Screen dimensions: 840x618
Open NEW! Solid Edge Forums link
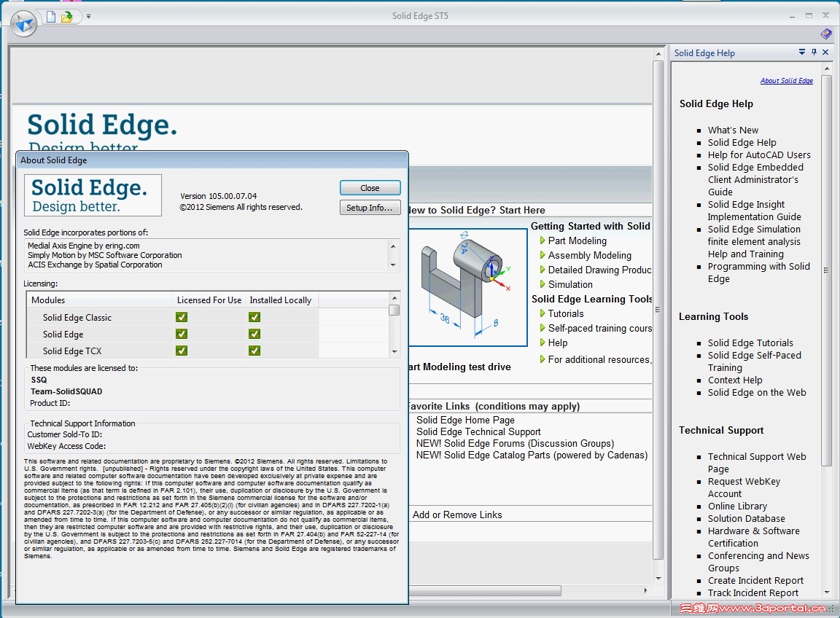tap(515, 443)
